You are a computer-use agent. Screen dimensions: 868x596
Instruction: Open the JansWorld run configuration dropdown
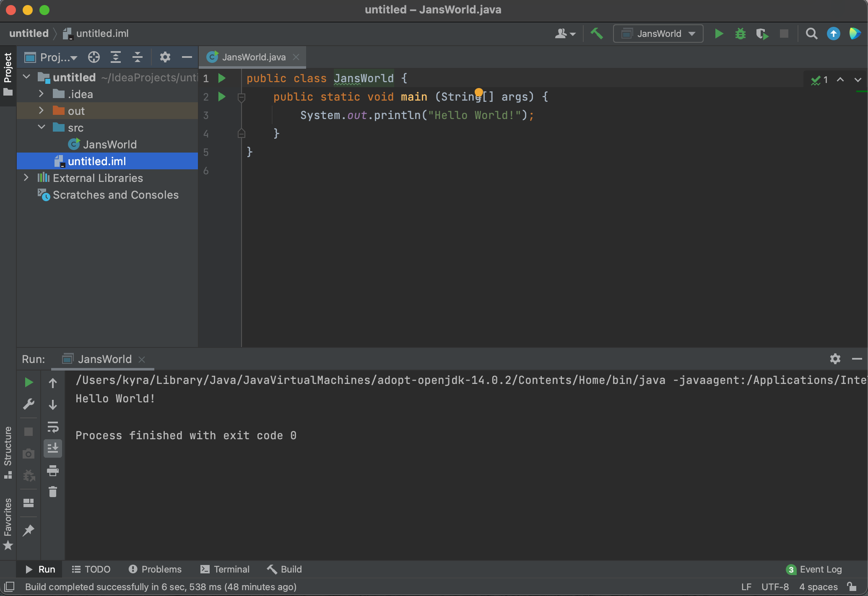(658, 34)
